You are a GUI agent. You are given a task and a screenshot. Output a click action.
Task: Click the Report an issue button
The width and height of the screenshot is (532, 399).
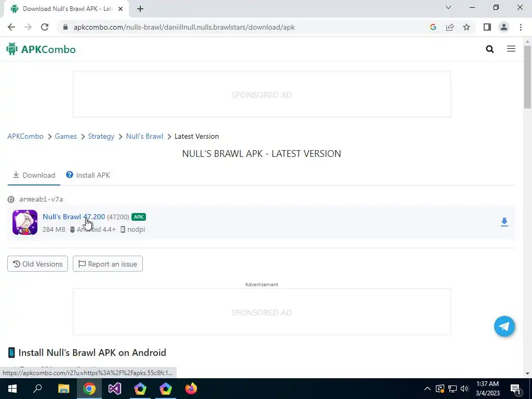(108, 264)
